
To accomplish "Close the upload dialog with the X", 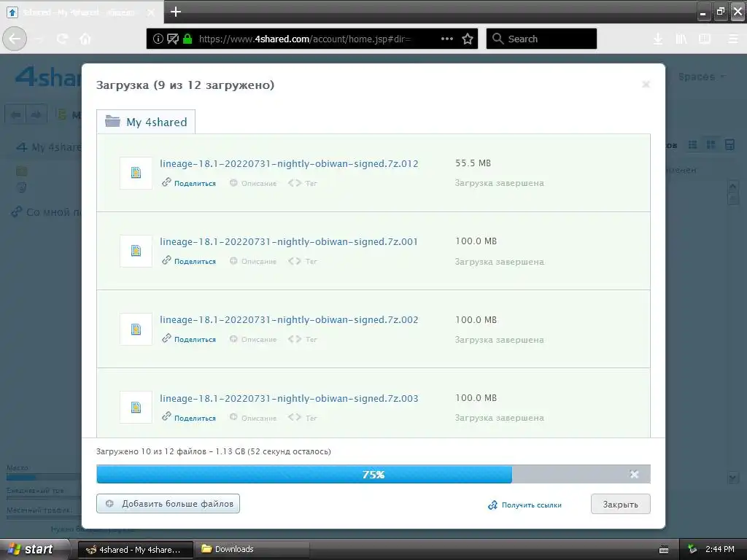I will pyautogui.click(x=646, y=85).
